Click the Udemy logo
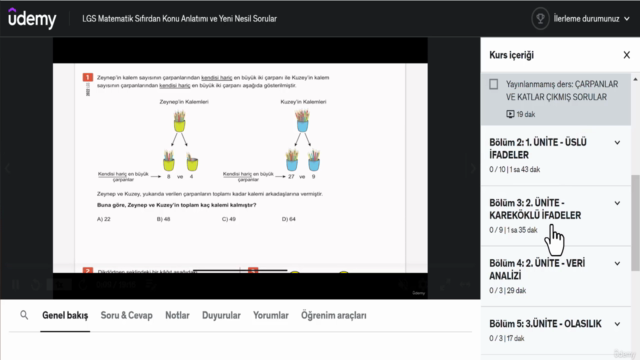This screenshot has width=640, height=360. (x=32, y=18)
